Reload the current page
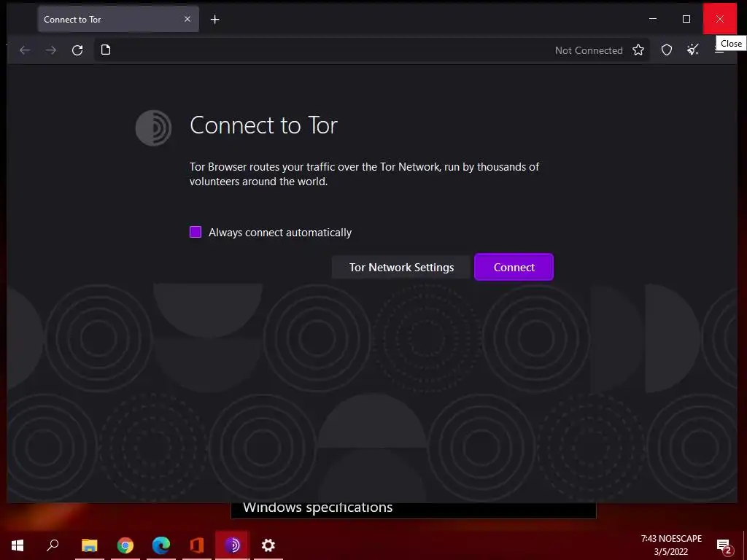Screen dimensions: 747x560 coord(77,50)
